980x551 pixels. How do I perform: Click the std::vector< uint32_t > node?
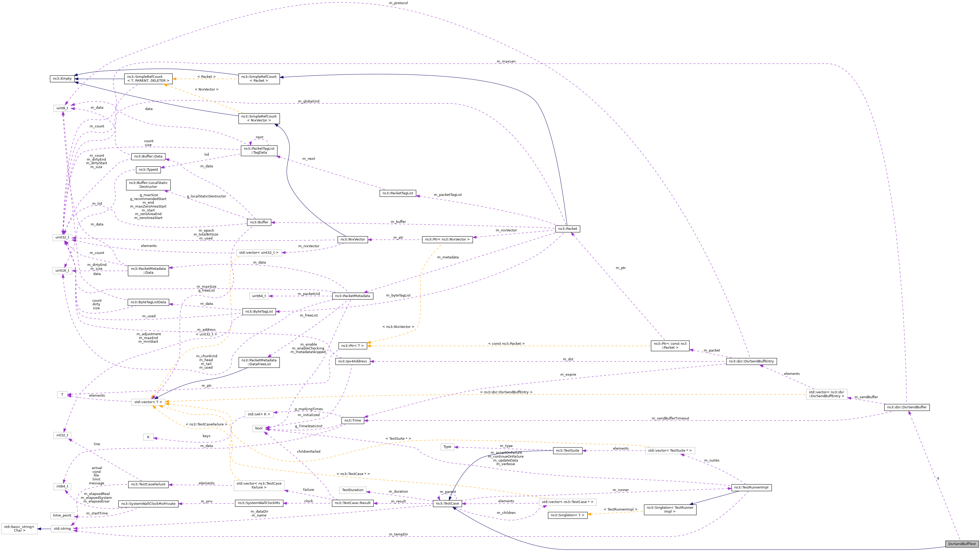259,253
